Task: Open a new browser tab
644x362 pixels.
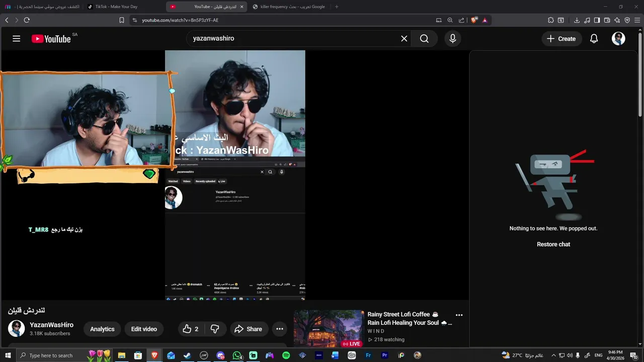Action: point(337,7)
